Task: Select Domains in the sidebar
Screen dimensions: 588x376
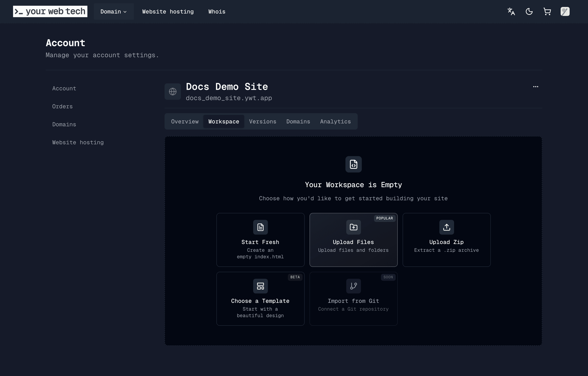Action: [64, 124]
